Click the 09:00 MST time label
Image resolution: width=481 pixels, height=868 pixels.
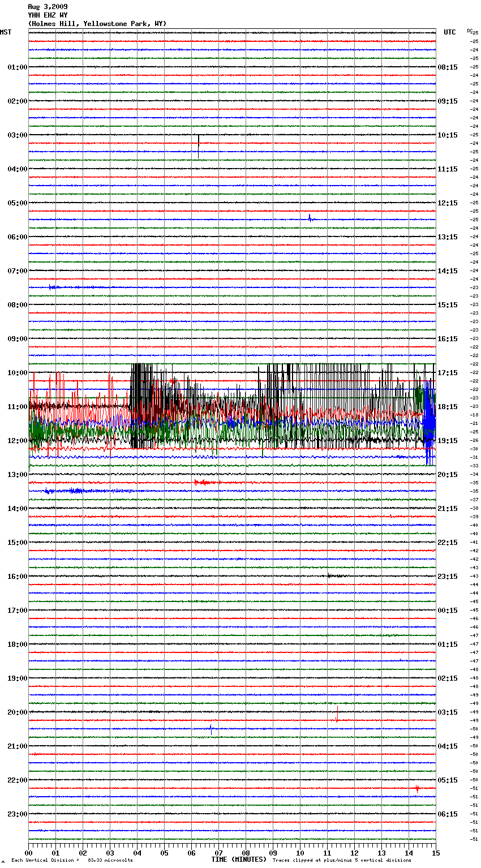pos(18,339)
